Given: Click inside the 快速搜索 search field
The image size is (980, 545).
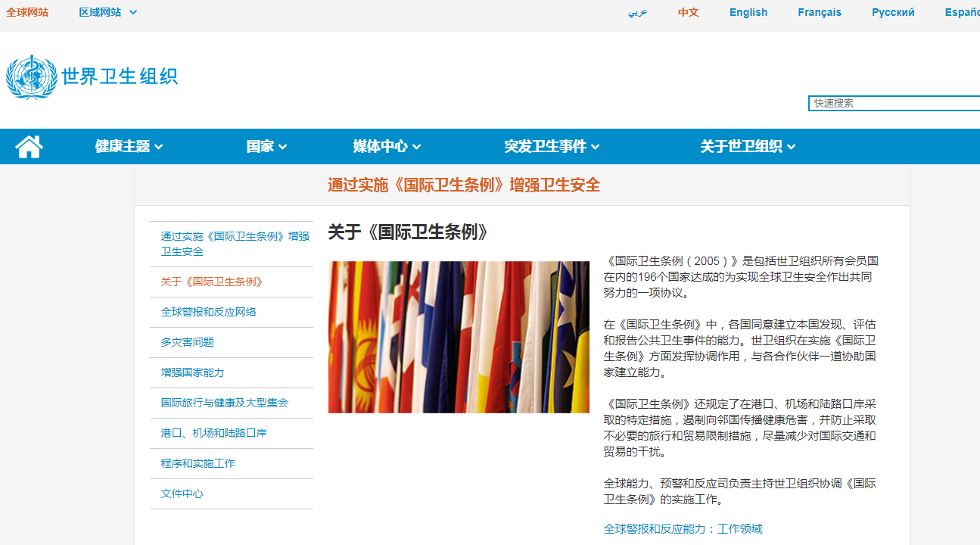Looking at the screenshot, I should tap(893, 103).
